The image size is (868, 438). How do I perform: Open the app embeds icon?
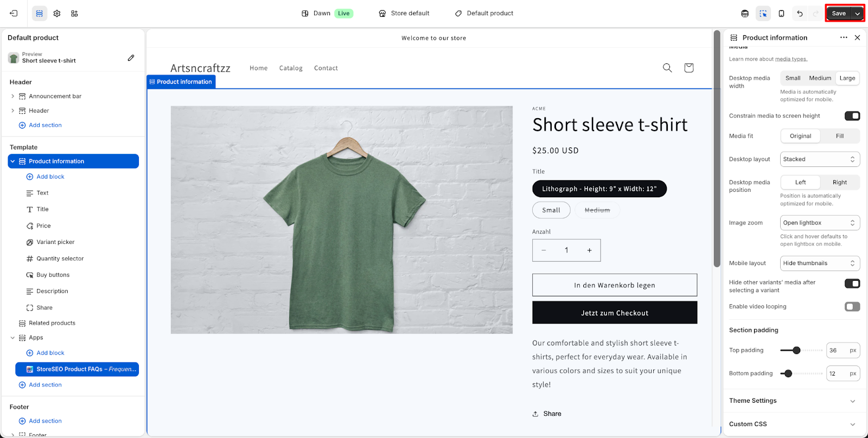74,14
